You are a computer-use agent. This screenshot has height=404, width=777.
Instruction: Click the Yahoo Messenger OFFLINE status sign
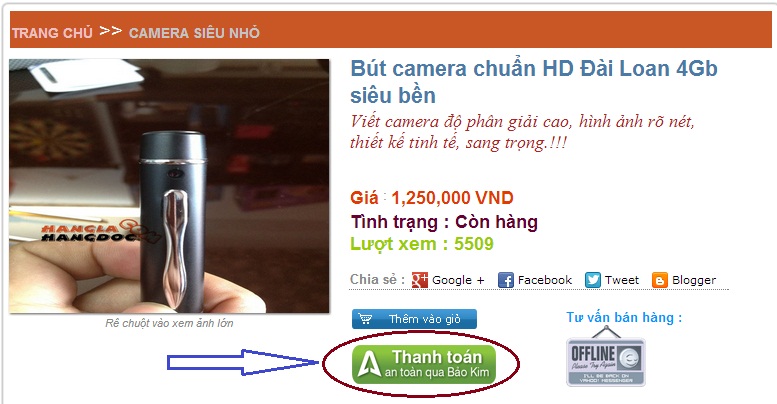[606, 356]
